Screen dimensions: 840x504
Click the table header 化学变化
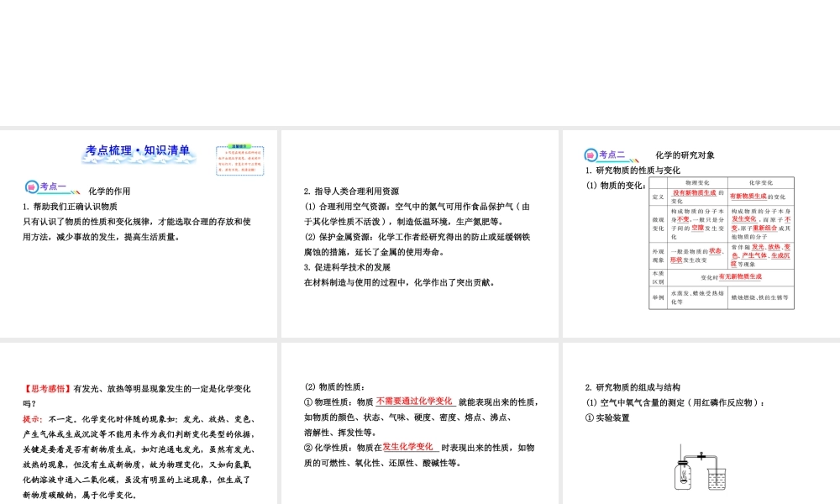pyautogui.click(x=761, y=182)
